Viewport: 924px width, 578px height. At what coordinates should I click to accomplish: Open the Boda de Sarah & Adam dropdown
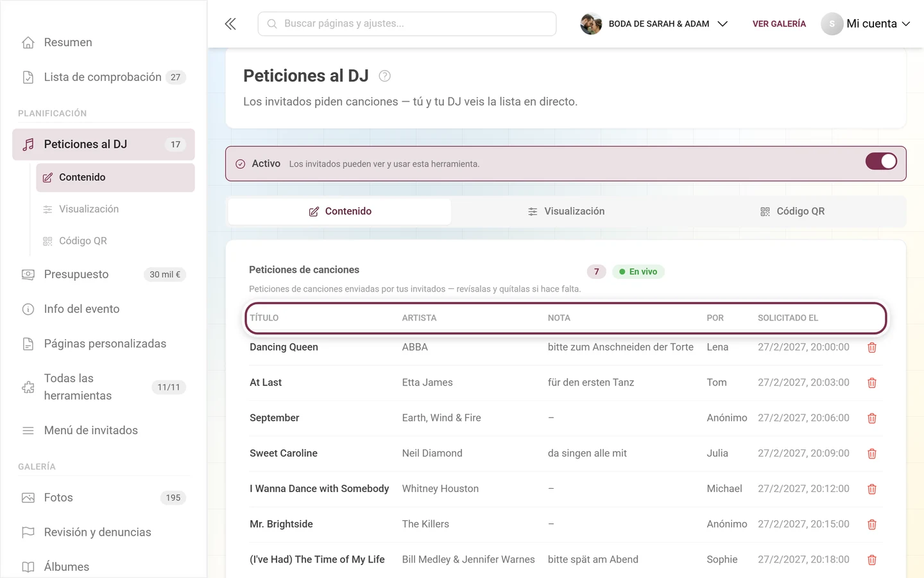pyautogui.click(x=654, y=24)
